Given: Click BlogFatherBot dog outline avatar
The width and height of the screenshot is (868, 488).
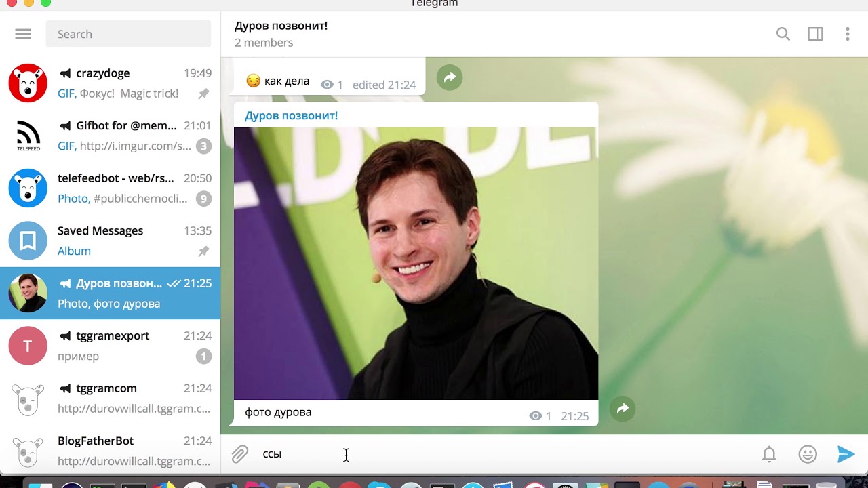Looking at the screenshot, I should [x=28, y=451].
